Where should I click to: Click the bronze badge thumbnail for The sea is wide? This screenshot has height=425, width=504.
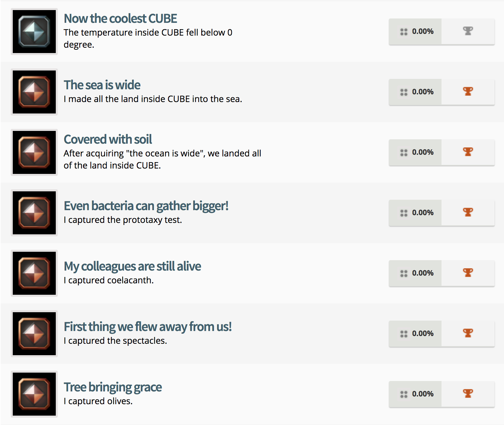point(34,92)
